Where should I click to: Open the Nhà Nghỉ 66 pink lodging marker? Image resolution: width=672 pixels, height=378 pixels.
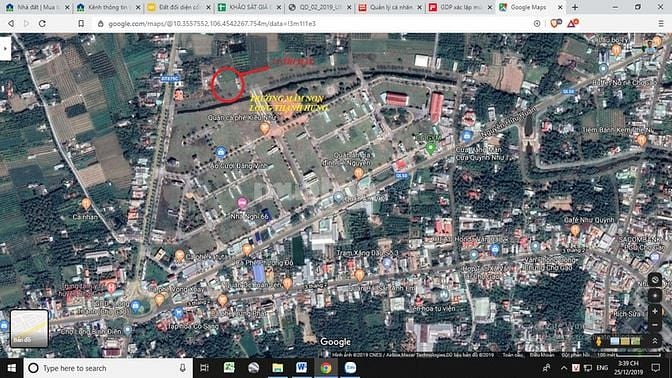coord(242,203)
